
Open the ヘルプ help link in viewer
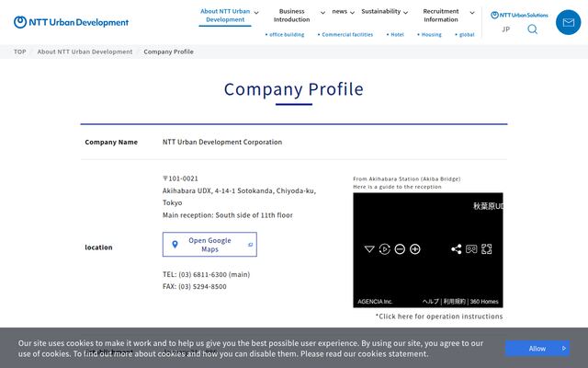tap(431, 302)
